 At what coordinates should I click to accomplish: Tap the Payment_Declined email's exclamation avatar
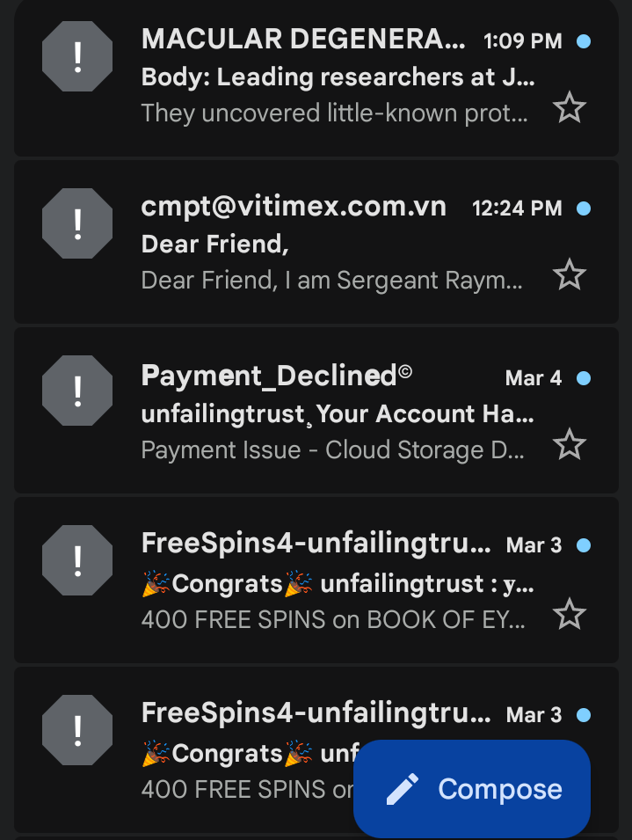click(77, 390)
